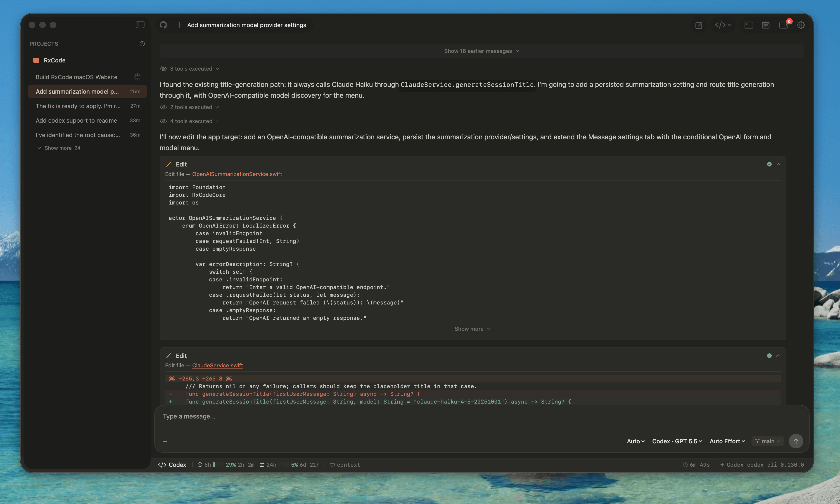The width and height of the screenshot is (840, 504).
Task: Open the Codex GPT 5.5 model dropdown
Action: (677, 441)
